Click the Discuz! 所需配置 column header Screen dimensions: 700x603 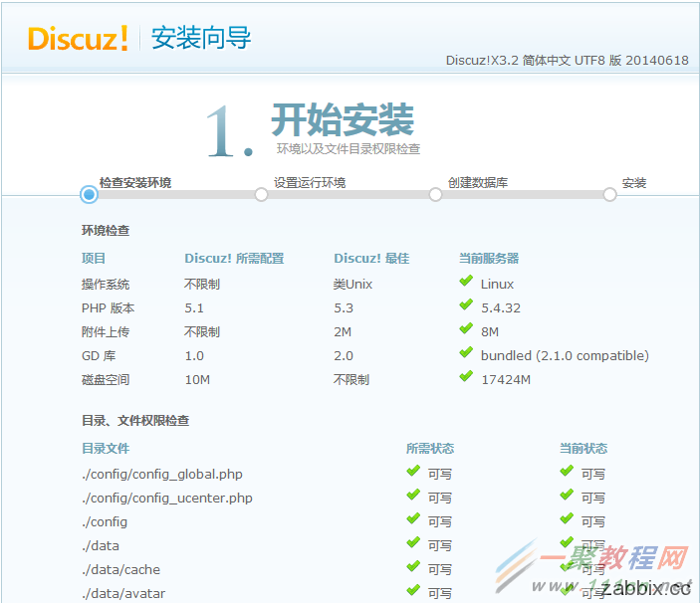click(234, 259)
